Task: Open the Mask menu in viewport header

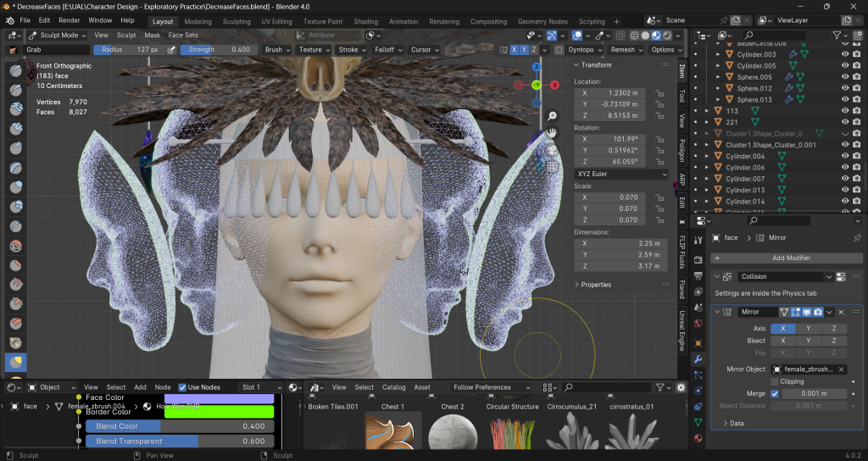Action: [x=153, y=36]
